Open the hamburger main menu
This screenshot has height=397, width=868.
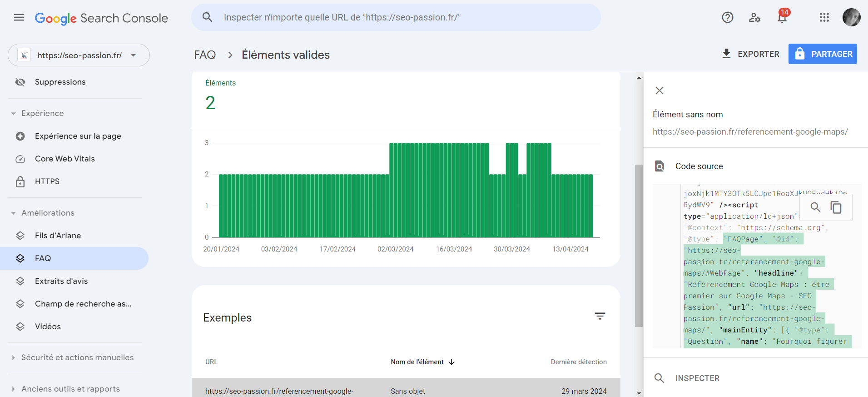[19, 18]
